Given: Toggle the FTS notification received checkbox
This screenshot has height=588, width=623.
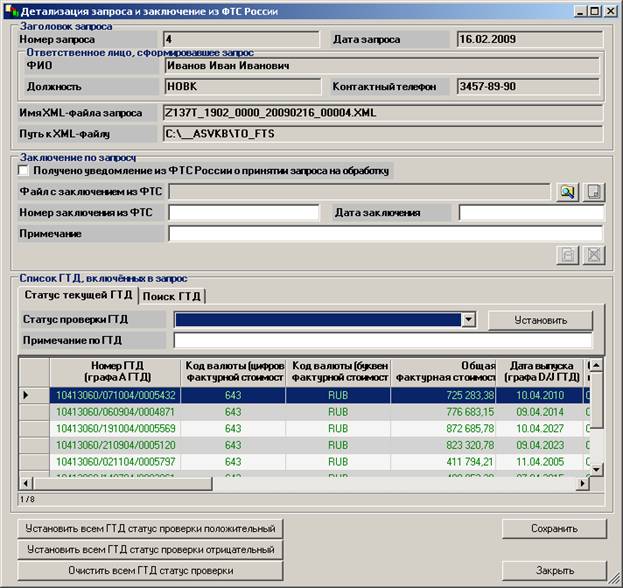Looking at the screenshot, I should (x=24, y=170).
